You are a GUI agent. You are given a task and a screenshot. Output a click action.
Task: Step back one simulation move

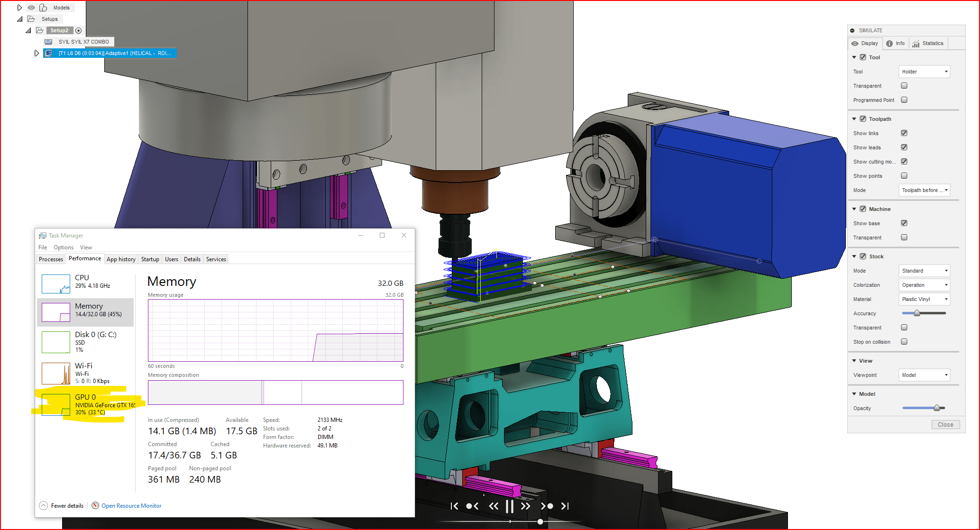click(472, 506)
